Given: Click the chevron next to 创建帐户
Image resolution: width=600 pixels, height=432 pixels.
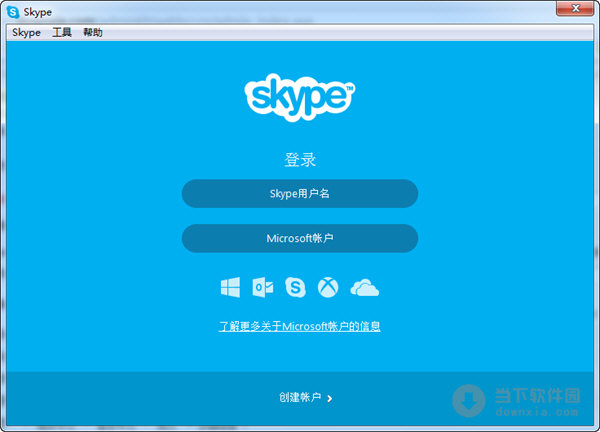Looking at the screenshot, I should point(330,398).
